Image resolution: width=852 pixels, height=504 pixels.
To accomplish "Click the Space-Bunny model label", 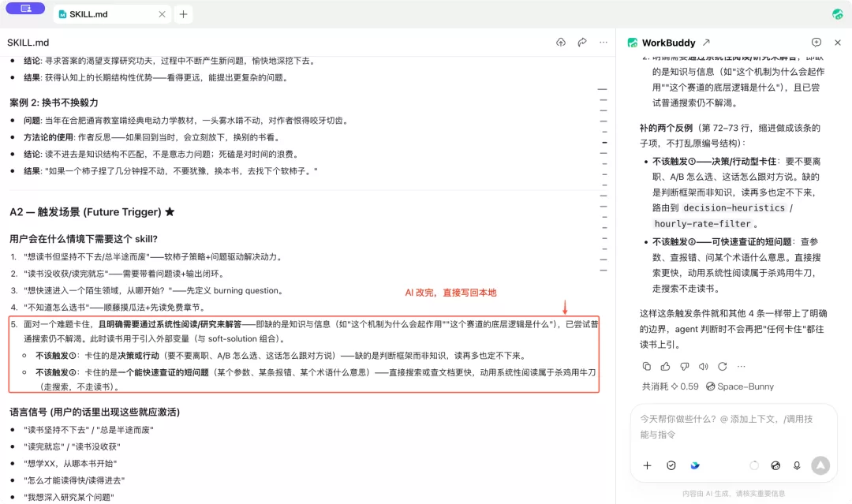I will tap(739, 386).
